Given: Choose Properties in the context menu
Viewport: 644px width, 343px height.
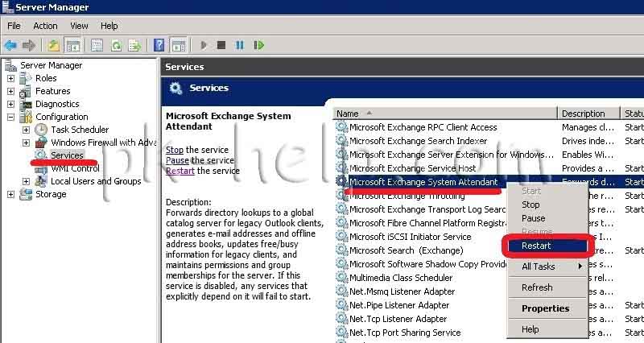Looking at the screenshot, I should [547, 308].
